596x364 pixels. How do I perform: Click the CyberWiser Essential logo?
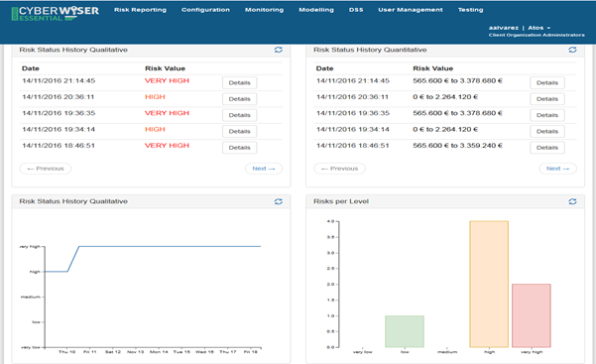pos(56,13)
